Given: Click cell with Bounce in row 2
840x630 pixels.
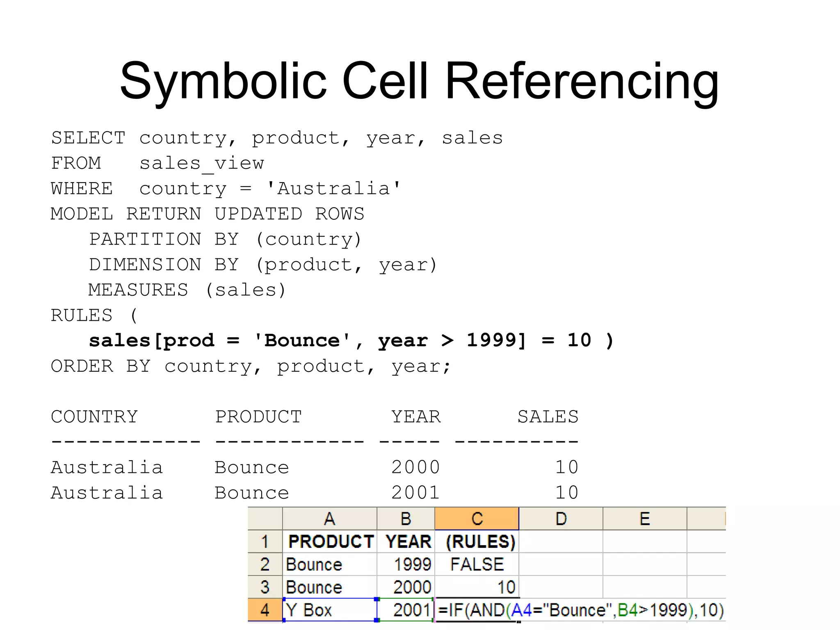Looking at the screenshot, I should click(330, 564).
